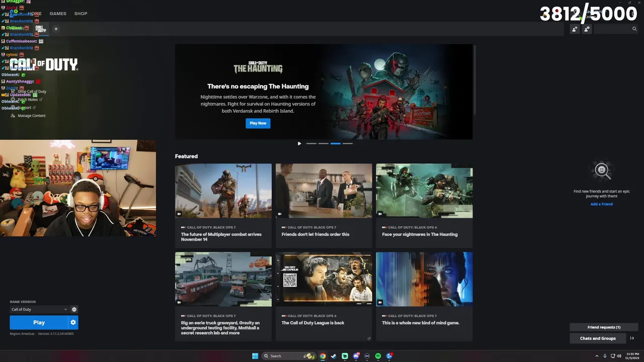Click Play Now on The Haunting banner
This screenshot has width=644, height=362.
coord(258,123)
